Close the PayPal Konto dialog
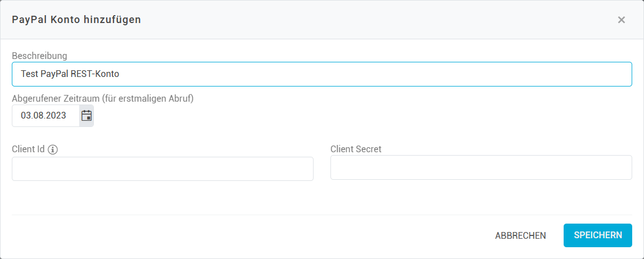Screen dimensions: 644x259 pos(621,20)
